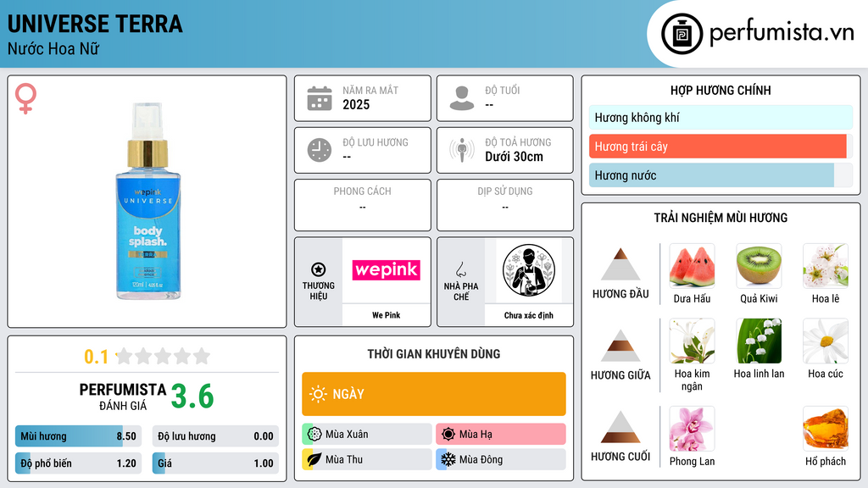Click the clock icon for Độ lưu hương
Viewport: 868px width, 488px height.
pos(320,150)
